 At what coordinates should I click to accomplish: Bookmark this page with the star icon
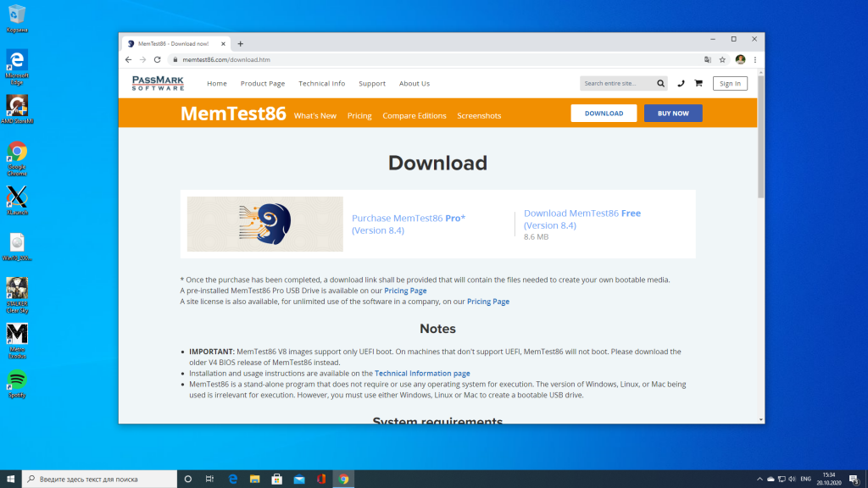pos(722,60)
